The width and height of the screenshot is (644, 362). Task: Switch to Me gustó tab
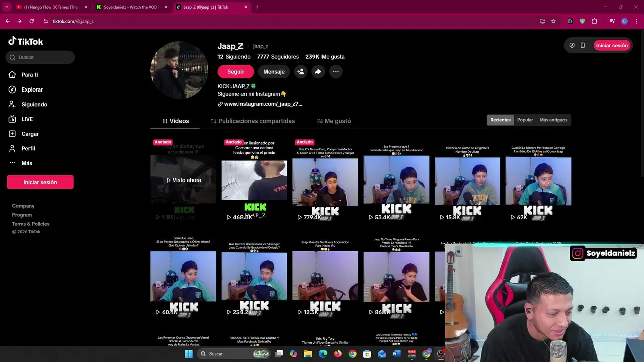click(334, 121)
